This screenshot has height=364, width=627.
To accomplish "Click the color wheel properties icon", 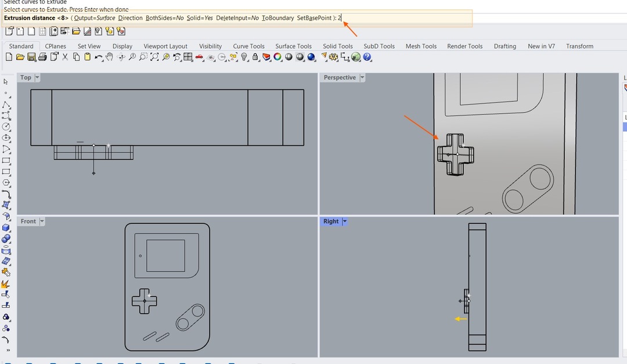I will (278, 57).
